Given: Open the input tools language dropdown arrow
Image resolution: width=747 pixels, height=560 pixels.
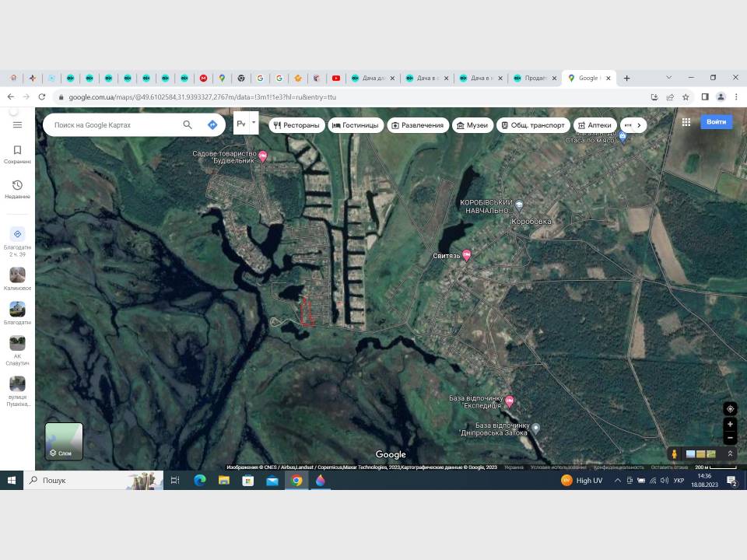Looking at the screenshot, I should (254, 123).
